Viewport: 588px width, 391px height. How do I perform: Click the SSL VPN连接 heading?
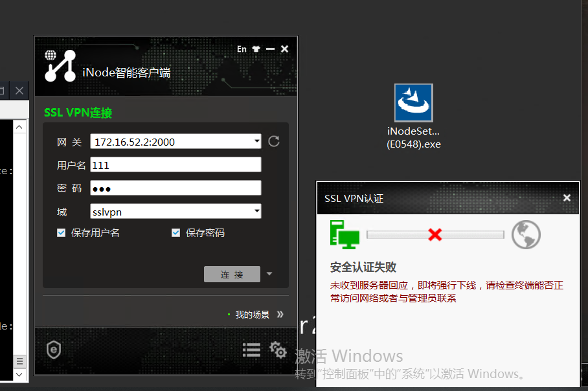78,113
